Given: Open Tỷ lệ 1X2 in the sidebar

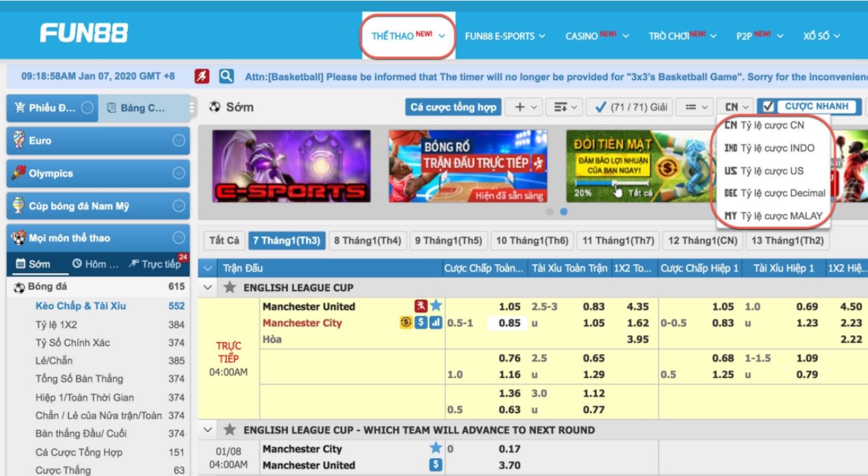Looking at the screenshot, I should (56, 325).
